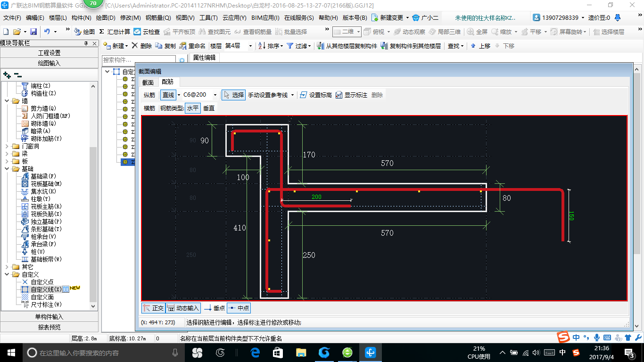Select 筏板基础(M) in the tree
This screenshot has width=644, height=362.
(41, 184)
